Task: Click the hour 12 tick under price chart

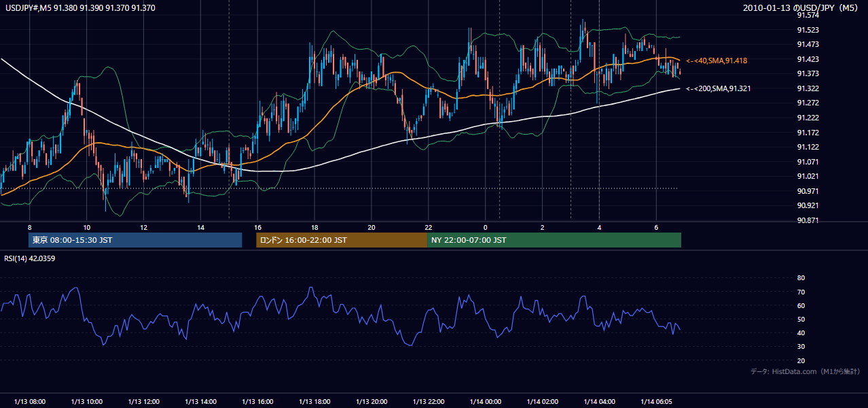Action: [x=143, y=226]
